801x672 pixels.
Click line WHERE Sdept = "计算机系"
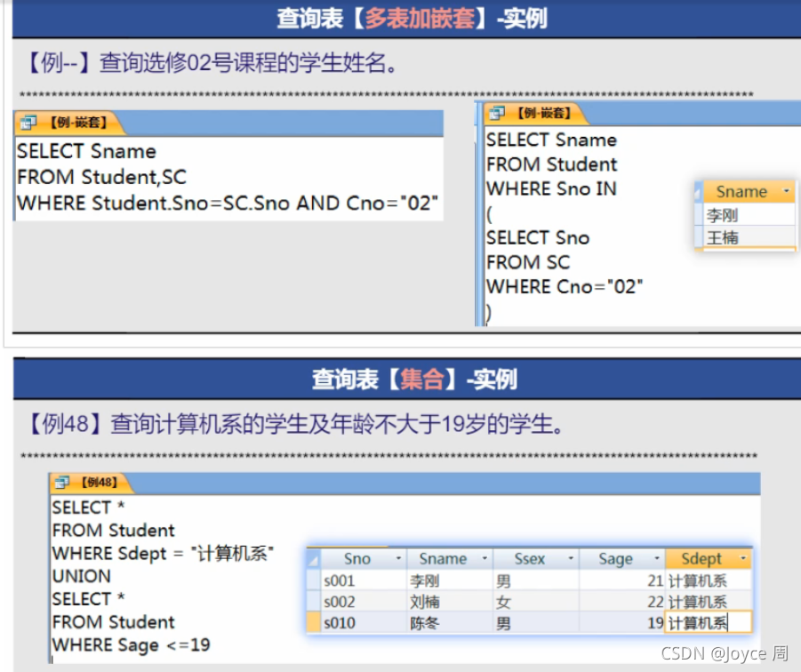pyautogui.click(x=163, y=553)
